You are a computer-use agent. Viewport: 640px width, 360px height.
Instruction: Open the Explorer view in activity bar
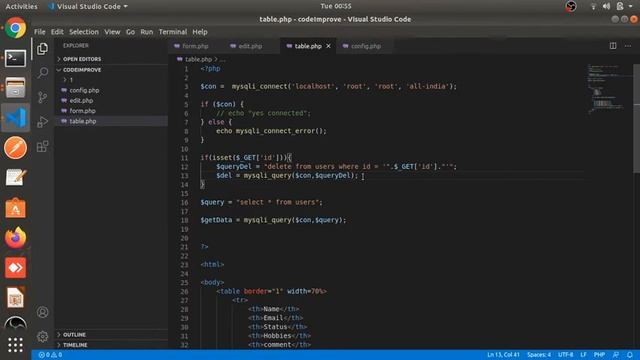(42, 49)
